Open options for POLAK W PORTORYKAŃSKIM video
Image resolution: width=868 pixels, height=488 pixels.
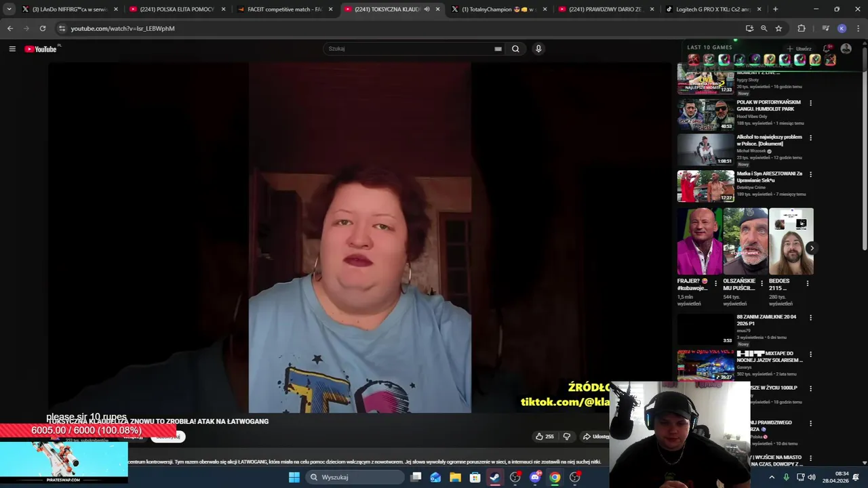[810, 104]
